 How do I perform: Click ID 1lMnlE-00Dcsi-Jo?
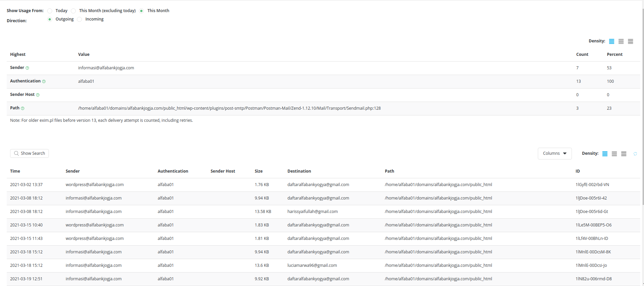[591, 265]
